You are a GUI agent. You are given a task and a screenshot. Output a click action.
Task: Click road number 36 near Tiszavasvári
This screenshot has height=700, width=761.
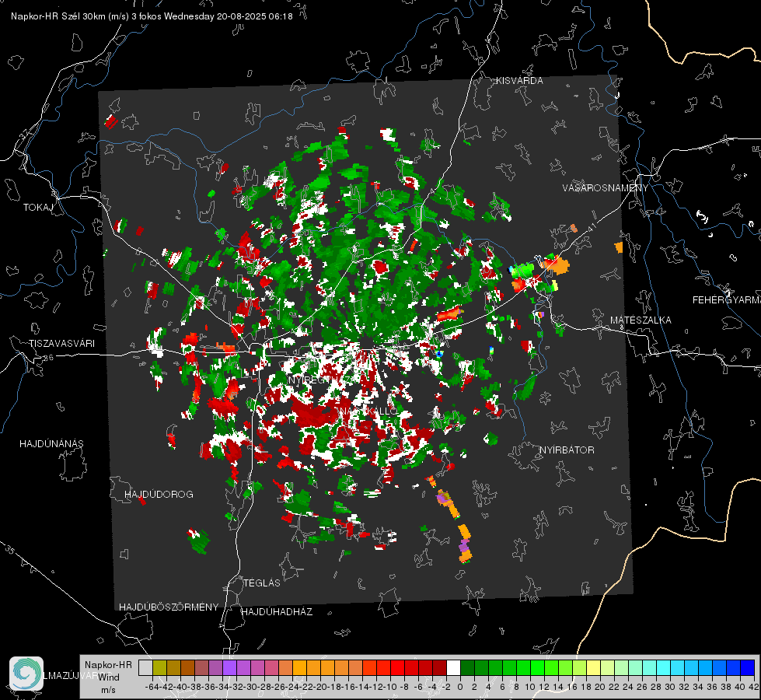[48, 358]
